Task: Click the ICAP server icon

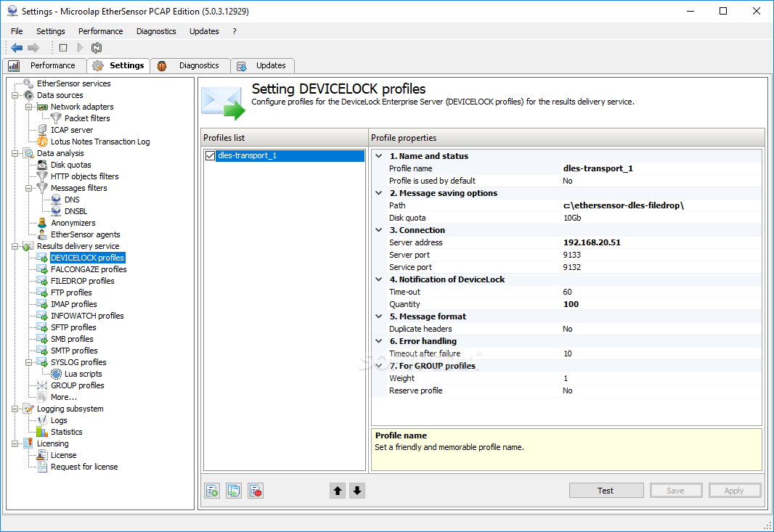Action: click(x=42, y=130)
